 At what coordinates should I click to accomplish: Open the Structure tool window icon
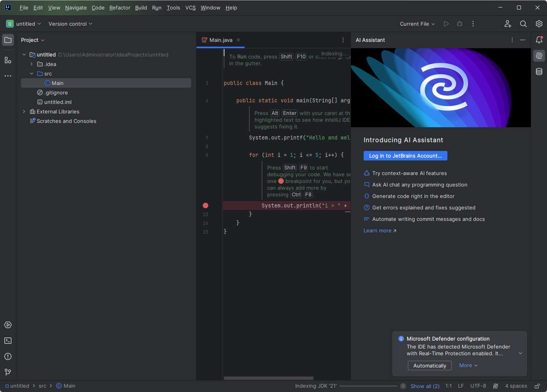[8, 60]
